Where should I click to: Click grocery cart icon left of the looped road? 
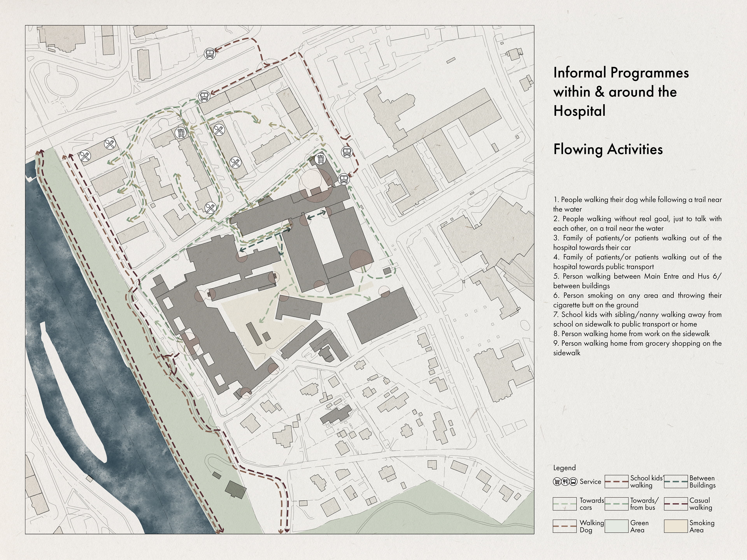click(181, 133)
